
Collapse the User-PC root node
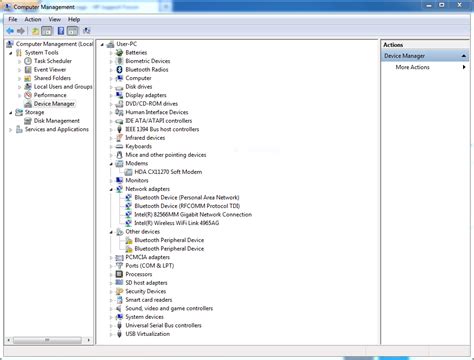click(102, 44)
